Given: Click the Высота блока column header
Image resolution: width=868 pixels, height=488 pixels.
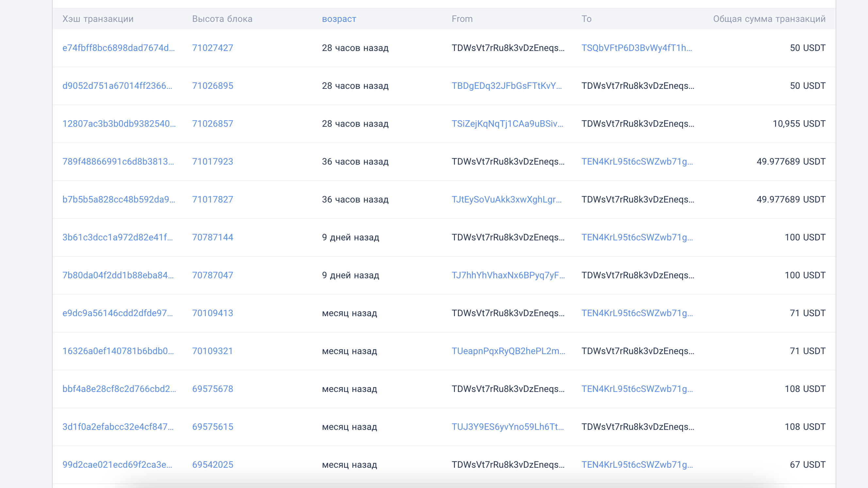Looking at the screenshot, I should point(222,19).
